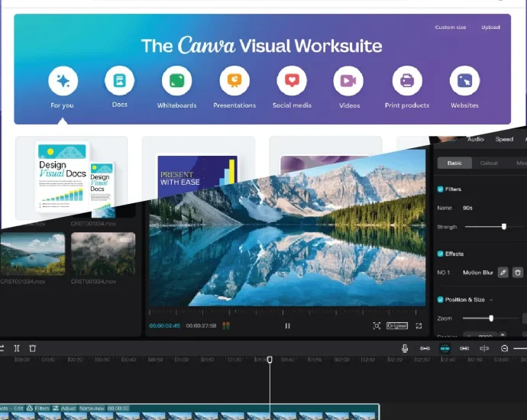Click the 01:00 mark on timeline ruler
527x420 pixels.
182,360
